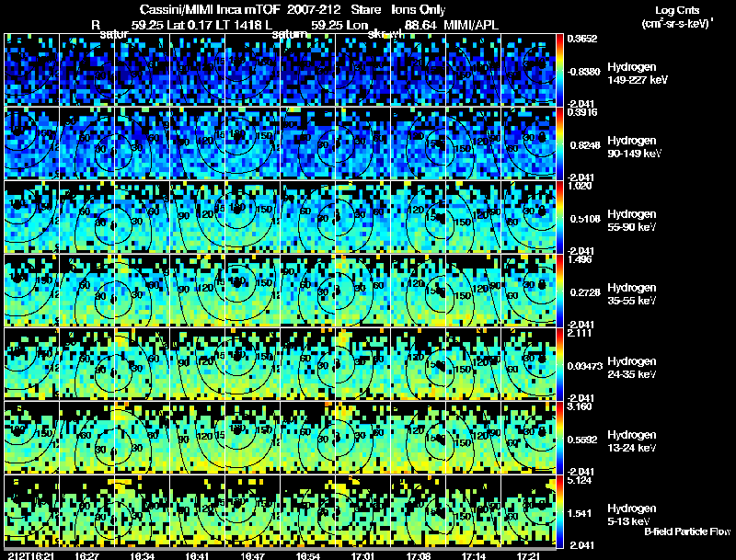The height and width of the screenshot is (560, 736).
Task: Select the 'Hydrogen 35-55 keV' row label
Action: [x=632, y=294]
